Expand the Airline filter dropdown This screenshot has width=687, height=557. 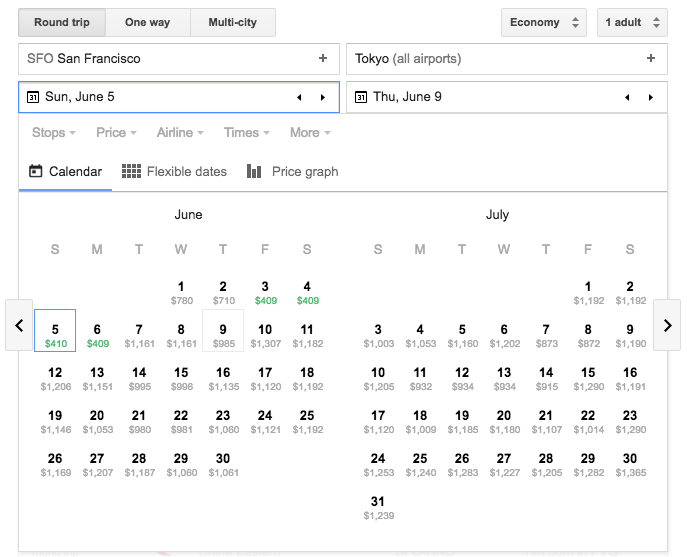pos(180,133)
